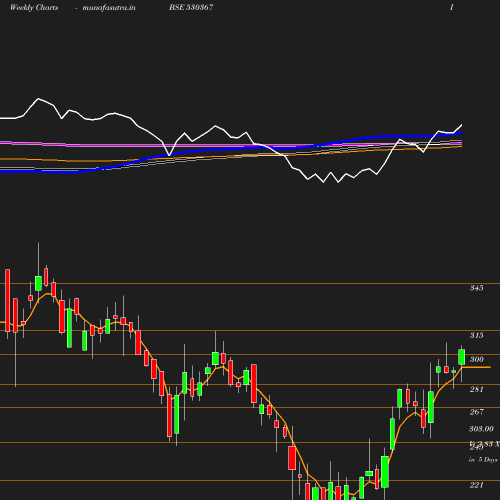The image size is (500, 500).
Task: Click the 'Weekly Charts' title text
Action: click(x=34, y=7)
